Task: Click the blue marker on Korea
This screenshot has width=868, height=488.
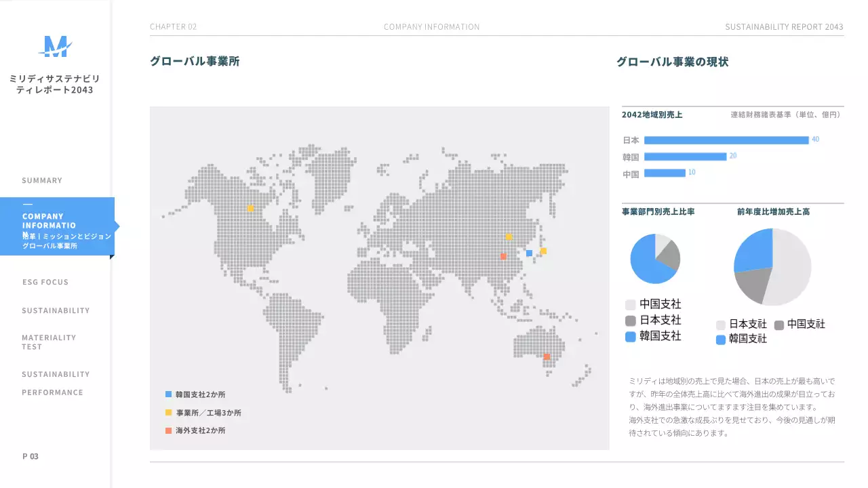Action: click(529, 253)
